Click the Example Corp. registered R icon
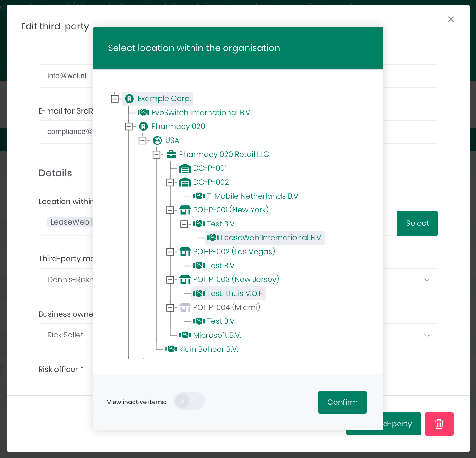 (x=129, y=99)
